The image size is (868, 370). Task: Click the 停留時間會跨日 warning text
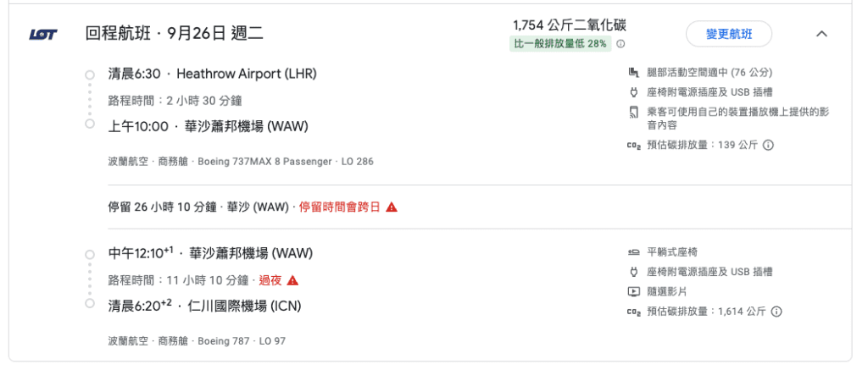pyautogui.click(x=339, y=207)
